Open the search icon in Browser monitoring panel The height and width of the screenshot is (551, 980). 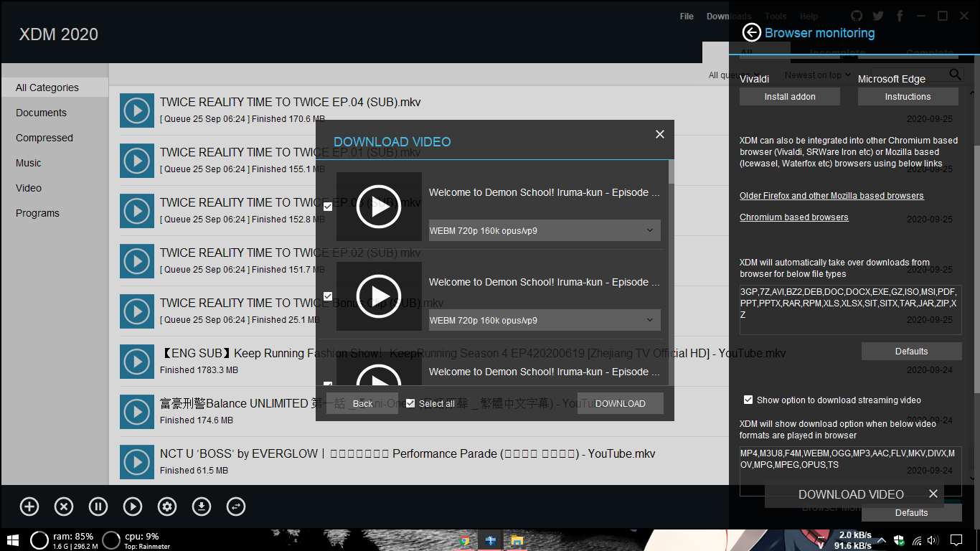coord(955,74)
